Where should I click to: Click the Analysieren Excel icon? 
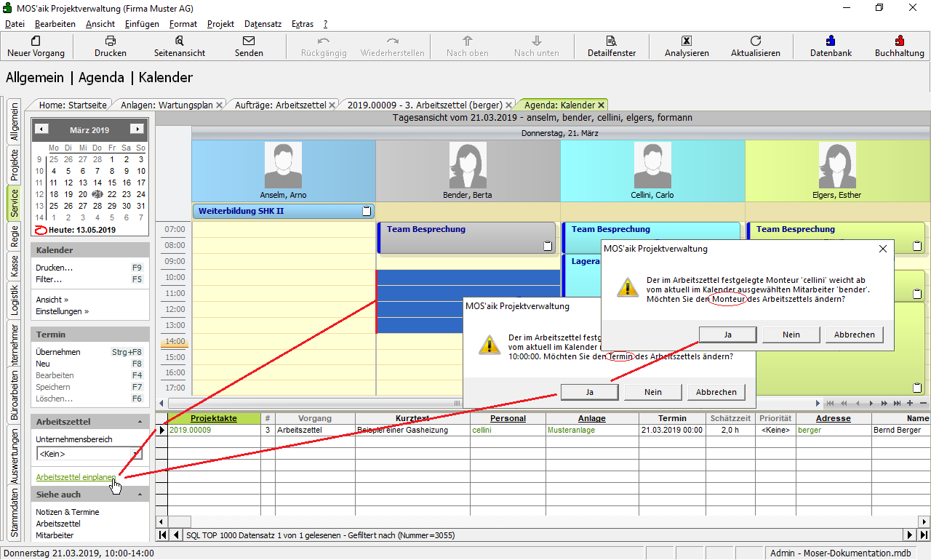coord(686,41)
